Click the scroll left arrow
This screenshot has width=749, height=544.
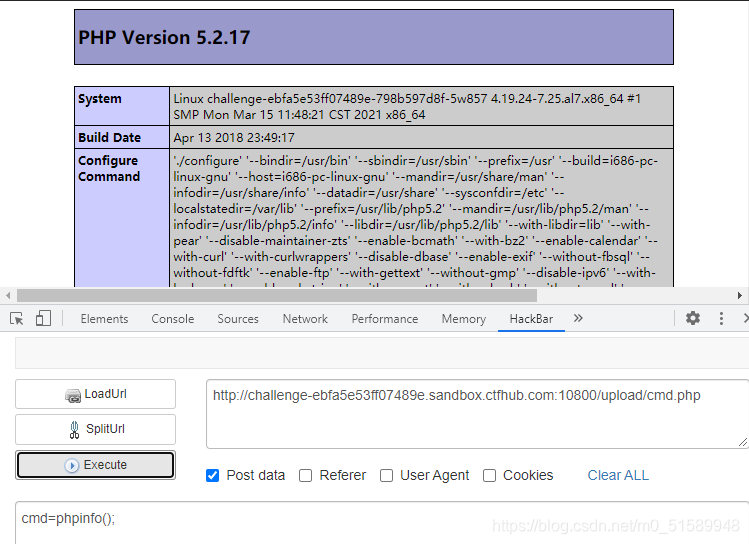(x=8, y=296)
